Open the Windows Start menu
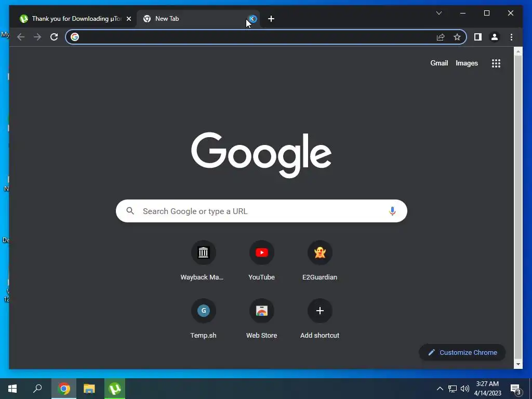The height and width of the screenshot is (399, 532). pos(12,389)
